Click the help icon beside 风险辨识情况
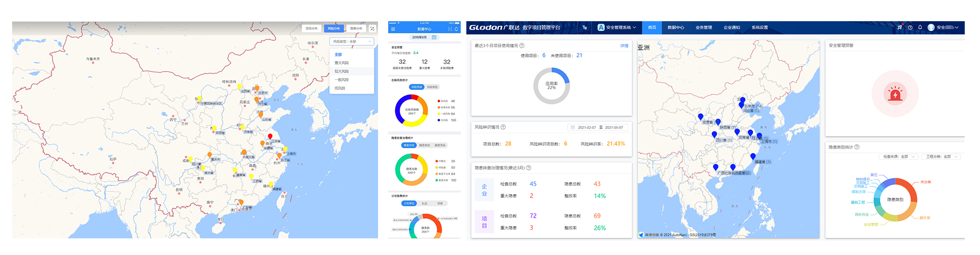 coord(503,127)
